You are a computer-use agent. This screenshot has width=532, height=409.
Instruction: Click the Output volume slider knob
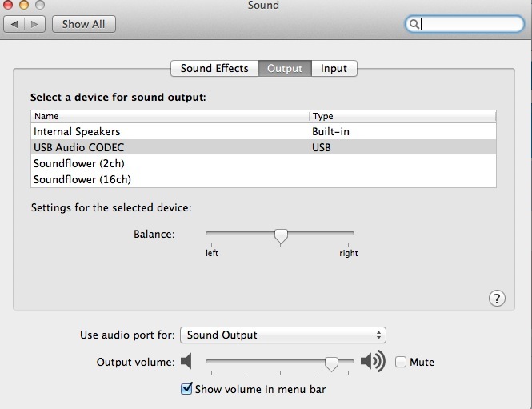(x=331, y=364)
